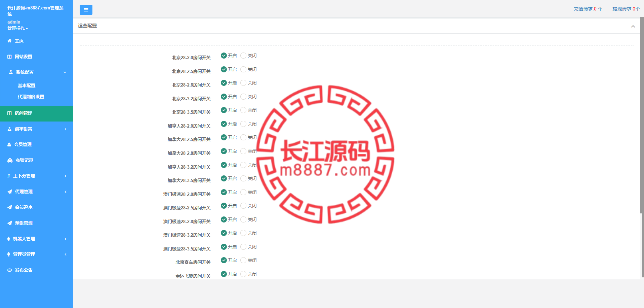The height and width of the screenshot is (308, 644).
Task: Expand the 上下分管理 submenu arrow
Action: point(66,176)
